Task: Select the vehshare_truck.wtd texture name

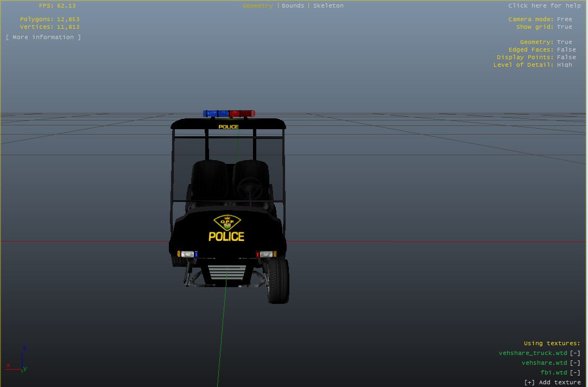Action: (x=533, y=353)
